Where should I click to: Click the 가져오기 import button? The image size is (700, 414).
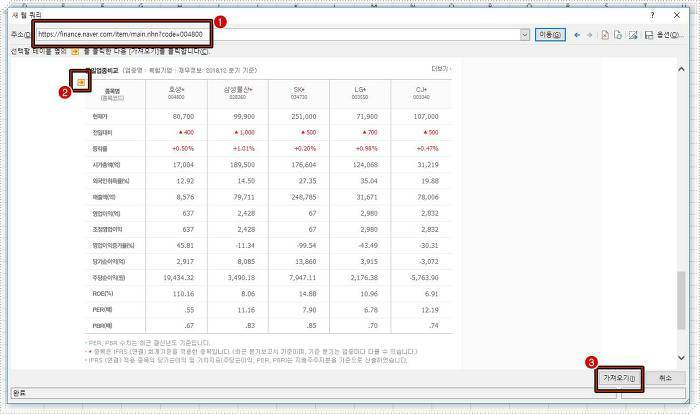click(x=619, y=378)
